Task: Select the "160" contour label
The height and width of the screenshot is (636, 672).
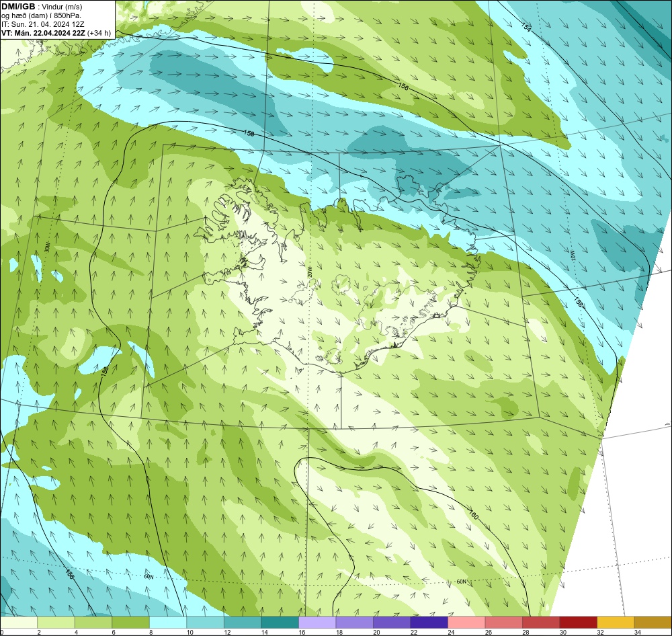Action: (x=474, y=514)
